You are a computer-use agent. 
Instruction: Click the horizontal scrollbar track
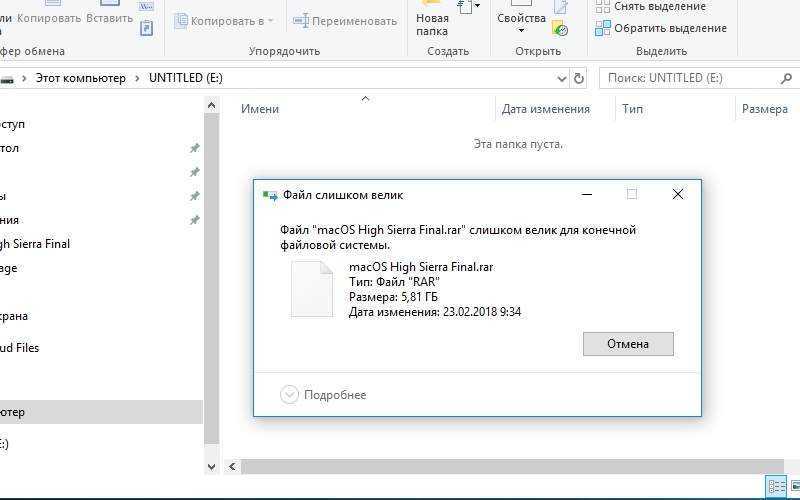512,466
